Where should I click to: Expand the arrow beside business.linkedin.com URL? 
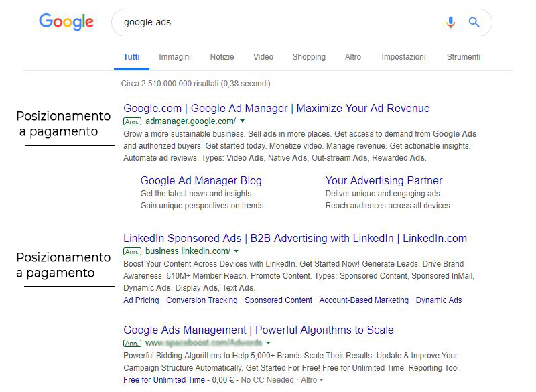(237, 251)
